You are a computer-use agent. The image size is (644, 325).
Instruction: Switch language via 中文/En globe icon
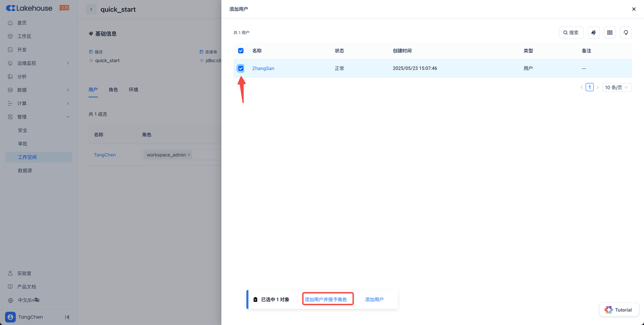pyautogui.click(x=11, y=300)
